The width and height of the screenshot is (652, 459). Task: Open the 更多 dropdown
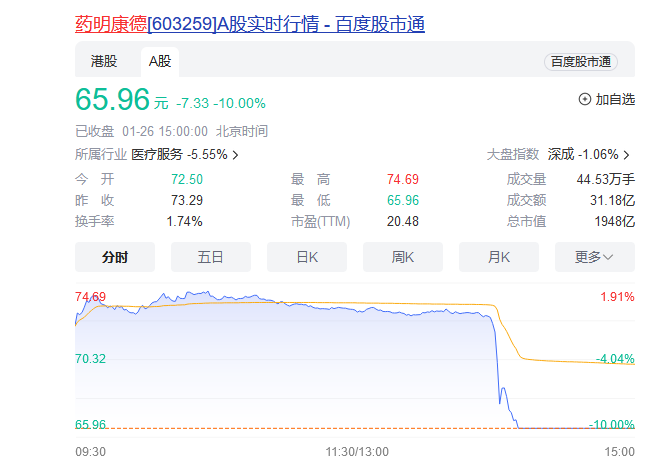pos(595,257)
